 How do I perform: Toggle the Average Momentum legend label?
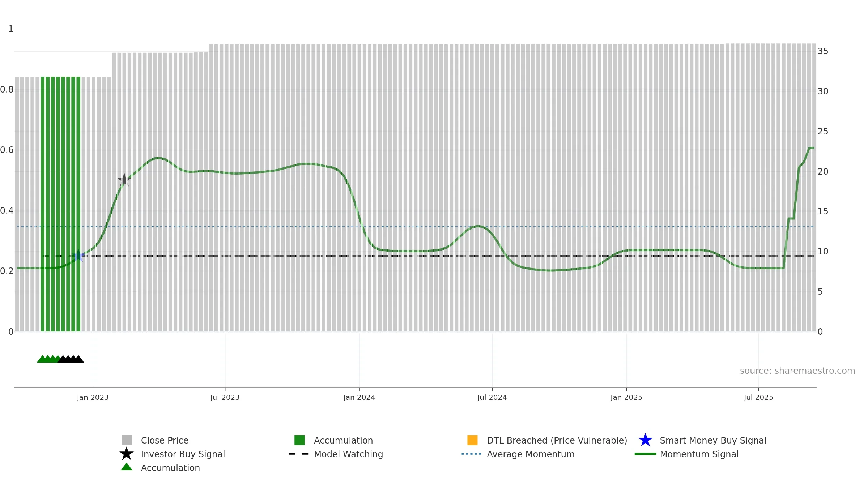coord(531,454)
